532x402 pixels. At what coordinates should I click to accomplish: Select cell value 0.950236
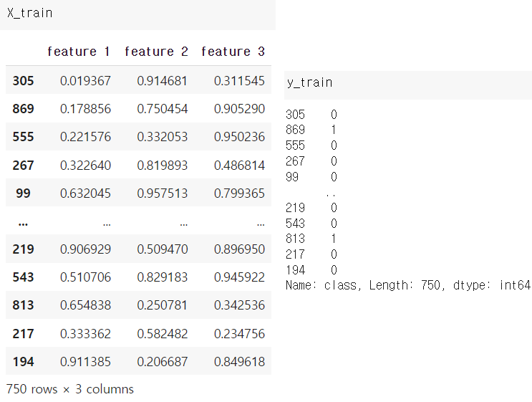point(239,136)
